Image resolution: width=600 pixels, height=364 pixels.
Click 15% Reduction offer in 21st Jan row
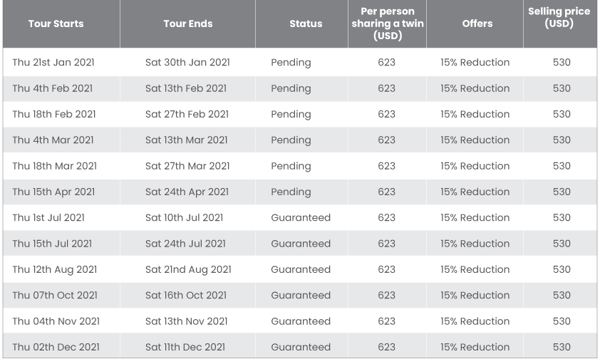click(475, 62)
